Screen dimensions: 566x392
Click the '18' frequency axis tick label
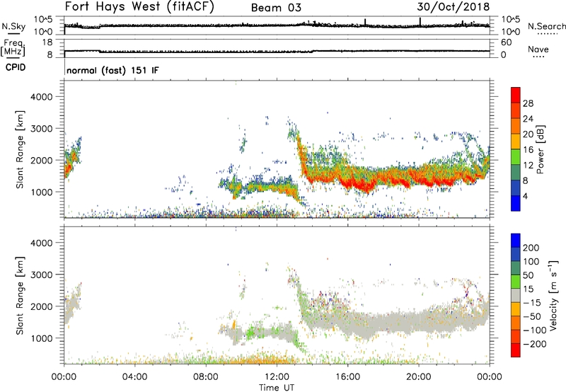[x=47, y=42]
